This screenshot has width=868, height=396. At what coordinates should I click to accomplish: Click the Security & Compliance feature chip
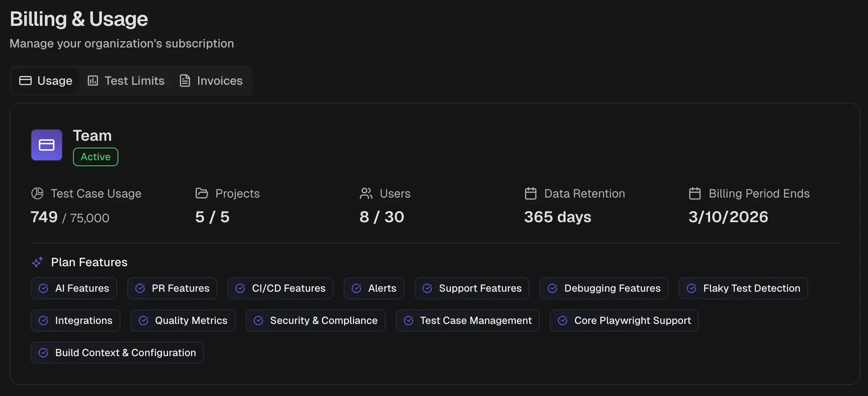point(315,321)
